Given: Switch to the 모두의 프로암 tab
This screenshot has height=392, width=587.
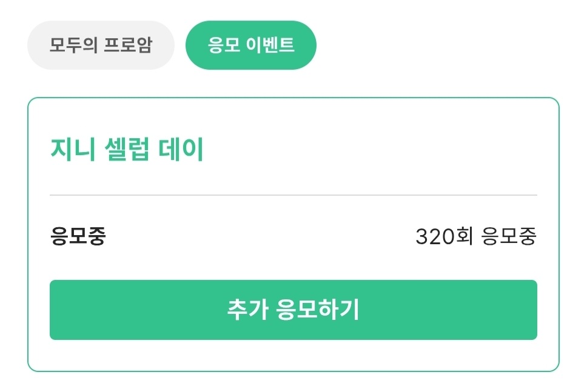Looking at the screenshot, I should click(101, 45).
